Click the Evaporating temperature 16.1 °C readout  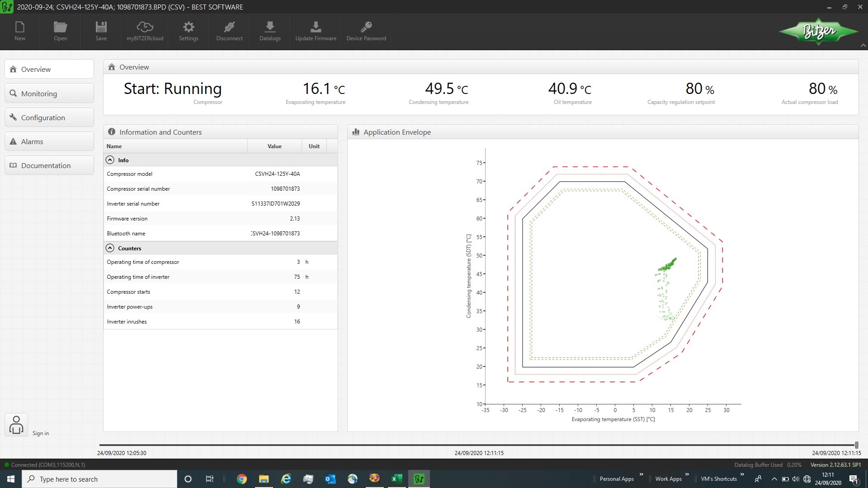[323, 89]
